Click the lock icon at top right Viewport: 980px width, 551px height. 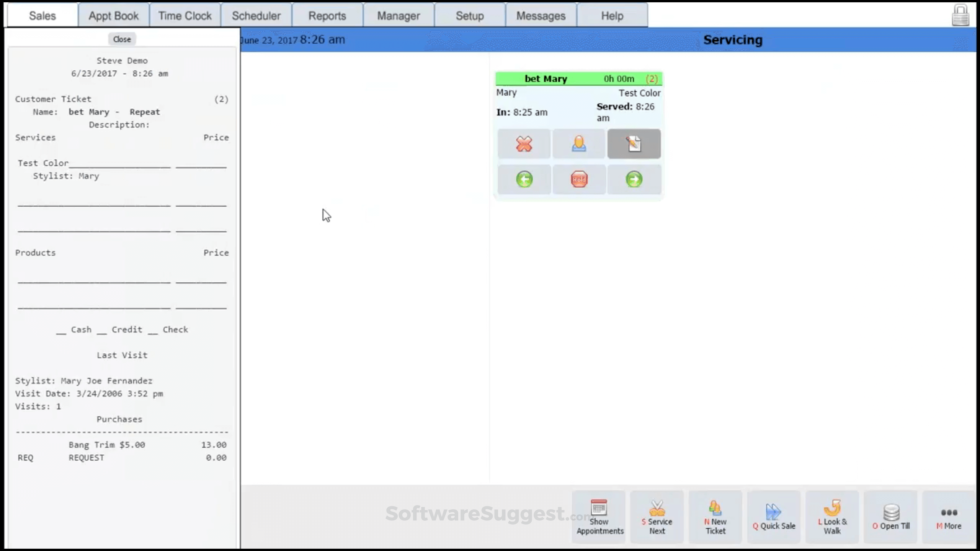960,16
